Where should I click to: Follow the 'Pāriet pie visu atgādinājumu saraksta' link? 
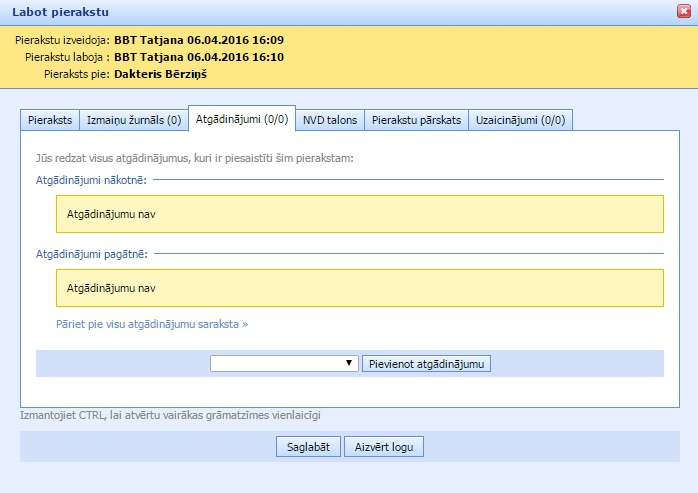coord(152,324)
